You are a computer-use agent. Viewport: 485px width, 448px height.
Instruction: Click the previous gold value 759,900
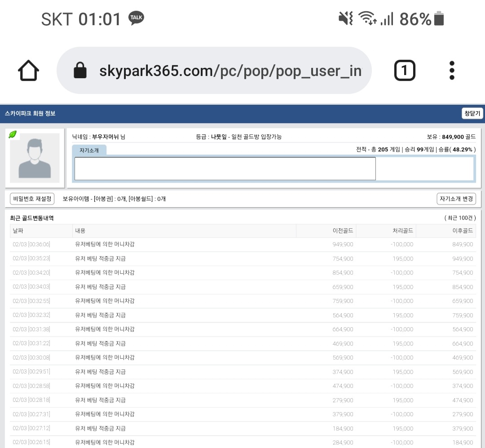(343, 301)
